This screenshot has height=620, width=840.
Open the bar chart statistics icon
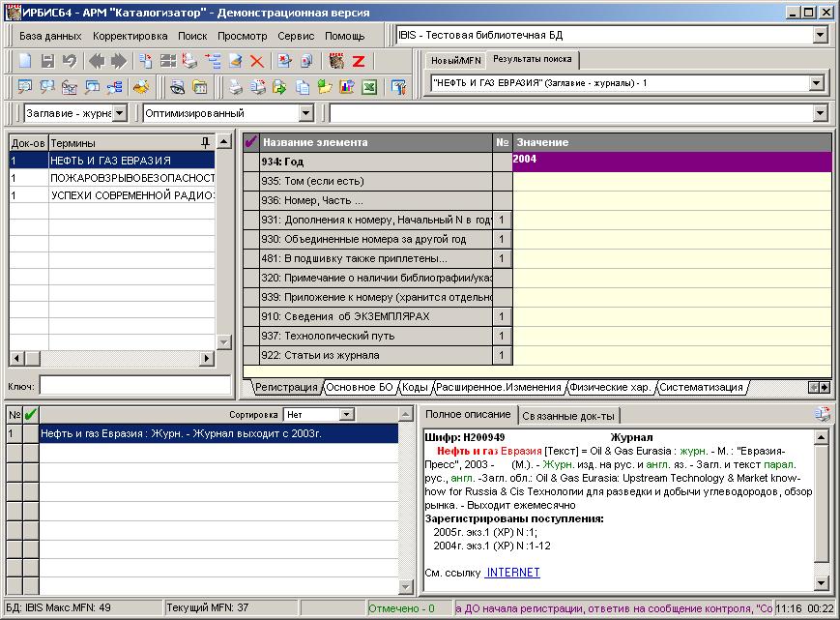(x=347, y=87)
